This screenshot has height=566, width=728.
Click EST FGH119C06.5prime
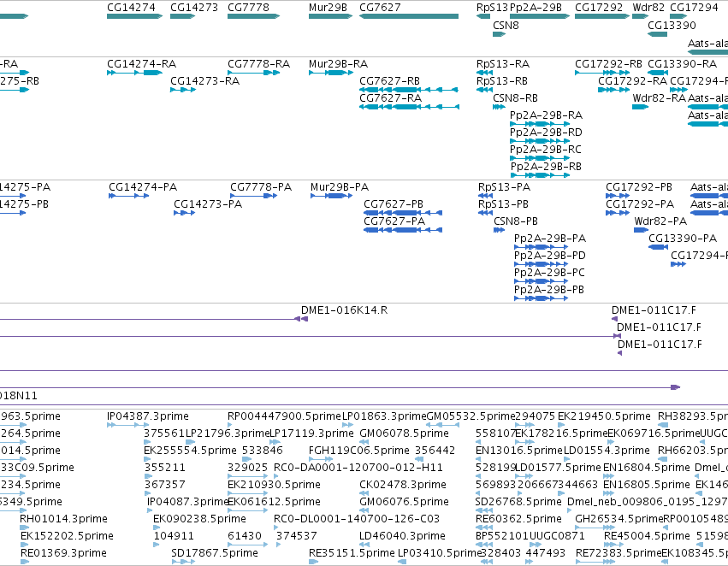click(359, 451)
